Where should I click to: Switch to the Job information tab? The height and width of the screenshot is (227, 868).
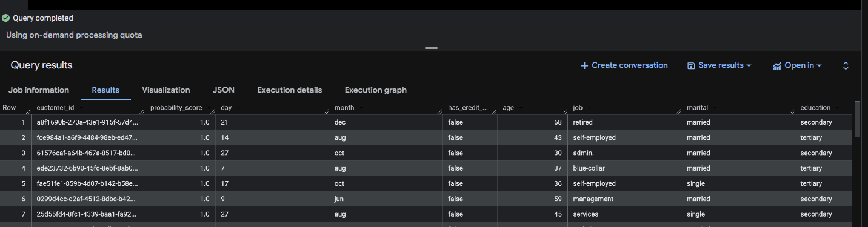(x=39, y=90)
